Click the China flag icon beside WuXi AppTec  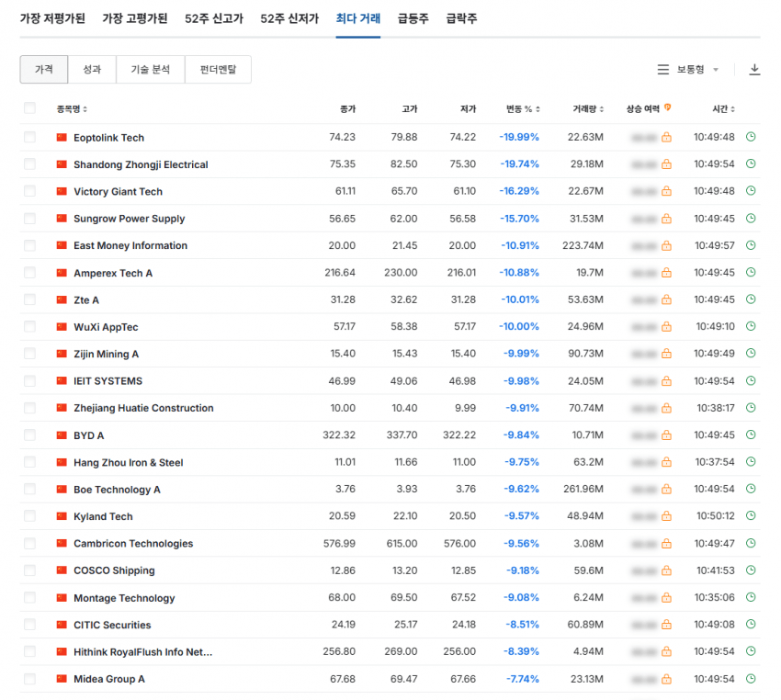point(62,327)
